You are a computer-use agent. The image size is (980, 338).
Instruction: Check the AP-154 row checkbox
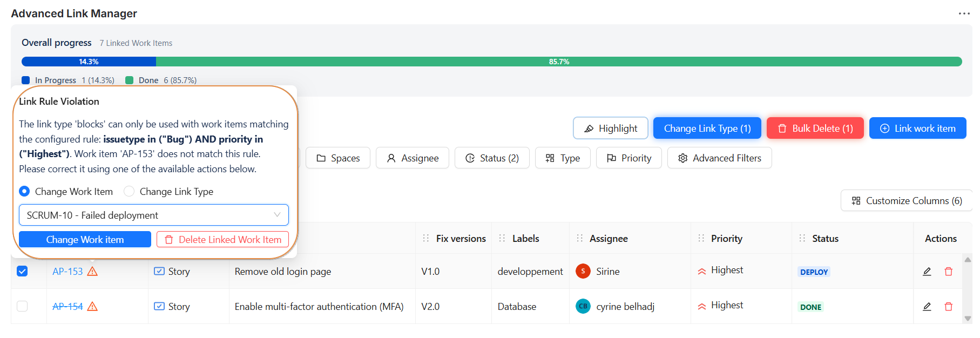22,306
